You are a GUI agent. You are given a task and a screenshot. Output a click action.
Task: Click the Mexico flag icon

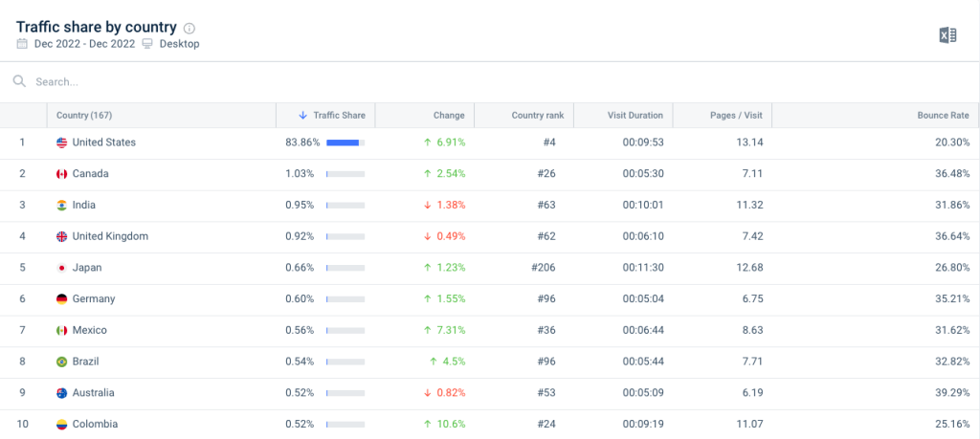[62, 330]
